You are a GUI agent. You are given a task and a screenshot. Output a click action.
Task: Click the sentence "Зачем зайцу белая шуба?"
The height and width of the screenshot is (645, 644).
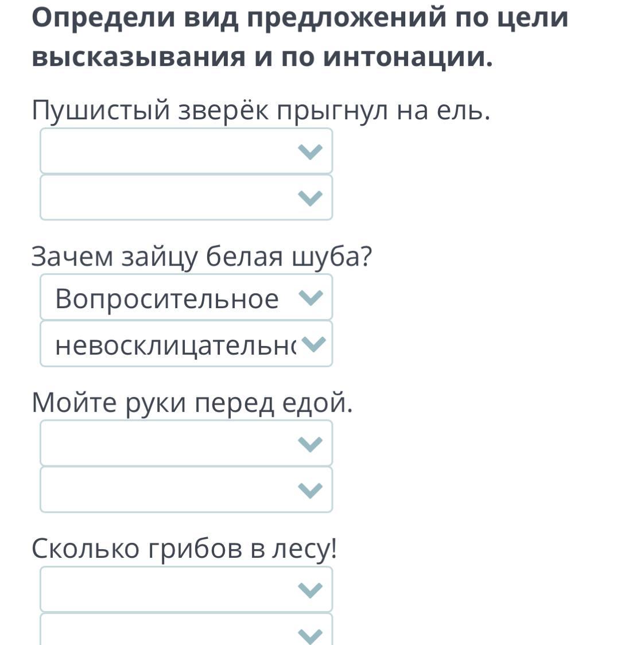pos(201,257)
